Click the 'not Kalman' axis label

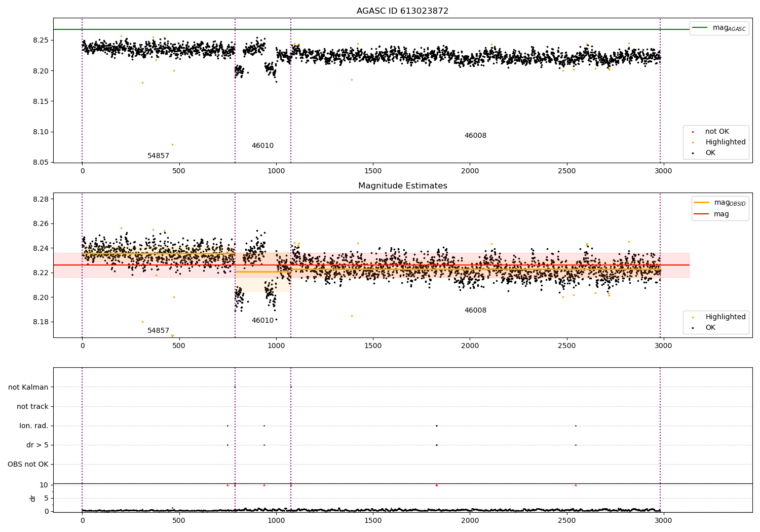pos(28,388)
